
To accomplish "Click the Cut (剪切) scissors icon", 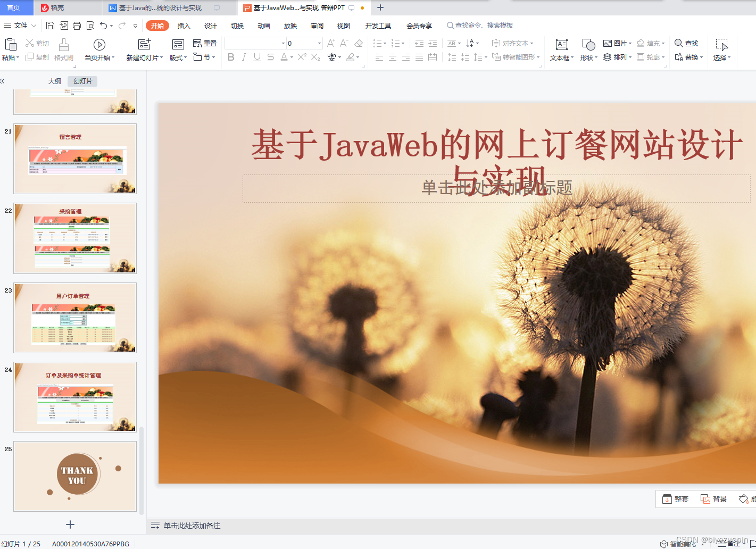I will [30, 43].
